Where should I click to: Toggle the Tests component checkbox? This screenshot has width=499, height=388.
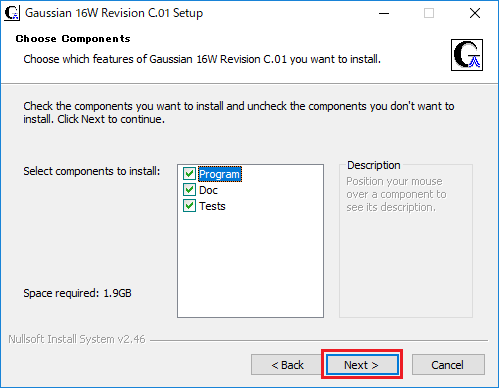point(189,206)
